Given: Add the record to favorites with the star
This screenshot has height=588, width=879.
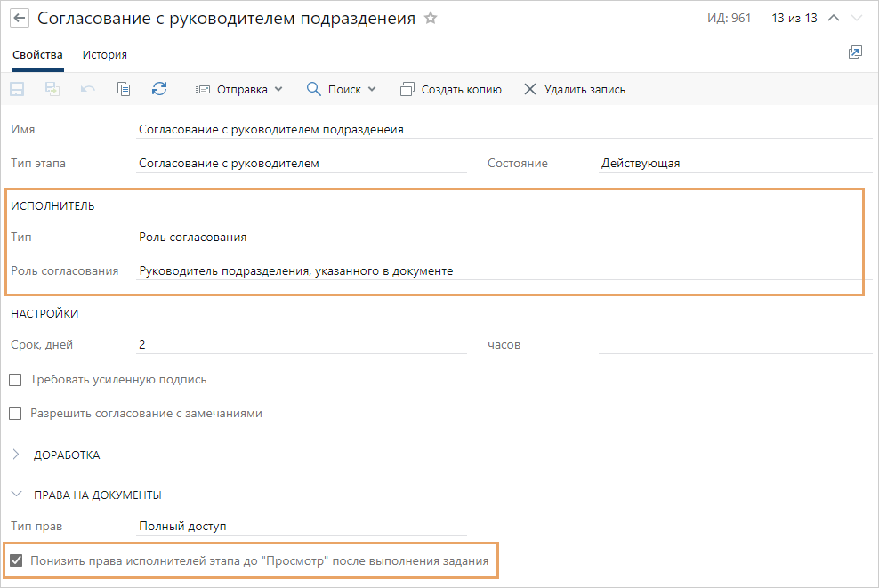Looking at the screenshot, I should (x=431, y=18).
